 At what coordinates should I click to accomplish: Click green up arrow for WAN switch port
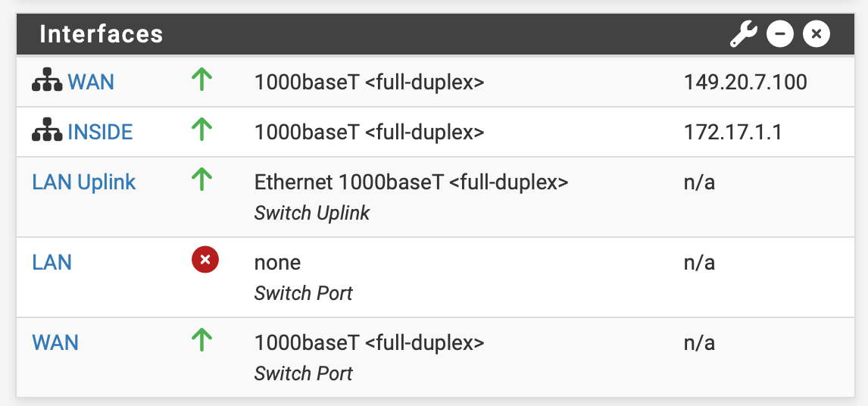tap(202, 342)
